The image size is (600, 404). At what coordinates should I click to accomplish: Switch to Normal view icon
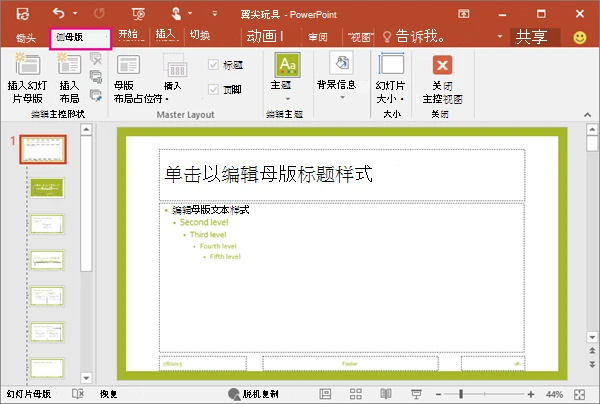click(325, 394)
